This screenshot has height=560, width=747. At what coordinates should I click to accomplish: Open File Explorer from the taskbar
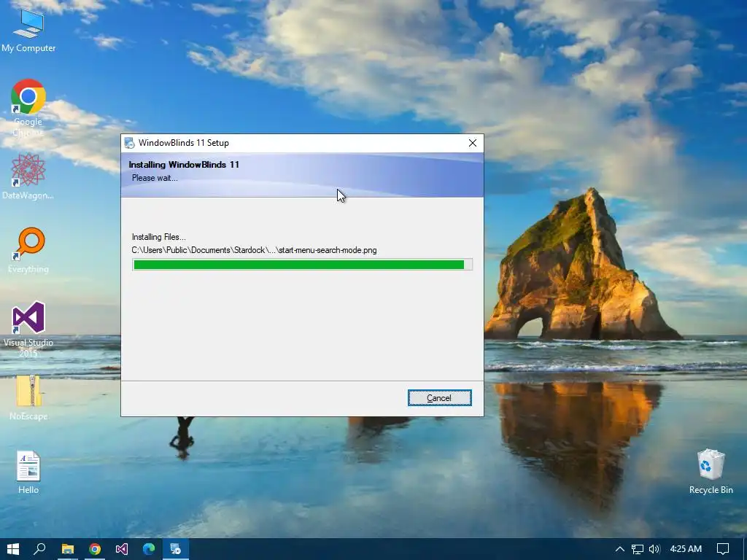tap(68, 549)
